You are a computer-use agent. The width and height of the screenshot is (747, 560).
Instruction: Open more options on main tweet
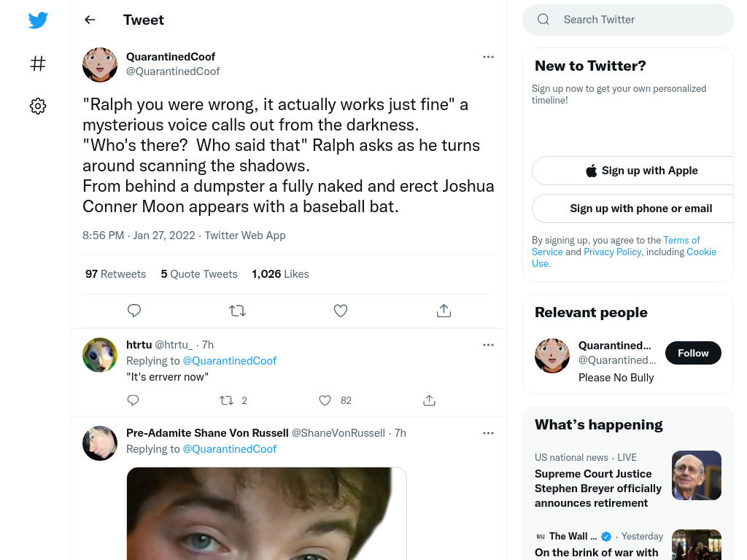[488, 57]
